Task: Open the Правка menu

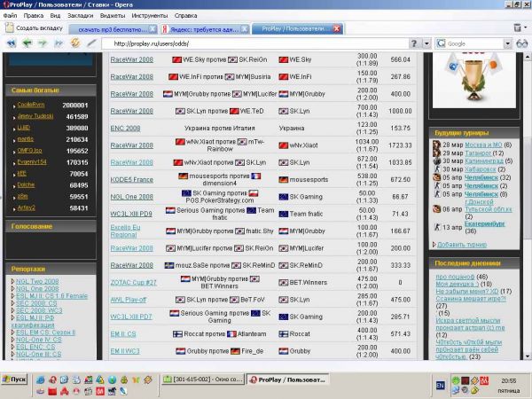Action: [34, 16]
